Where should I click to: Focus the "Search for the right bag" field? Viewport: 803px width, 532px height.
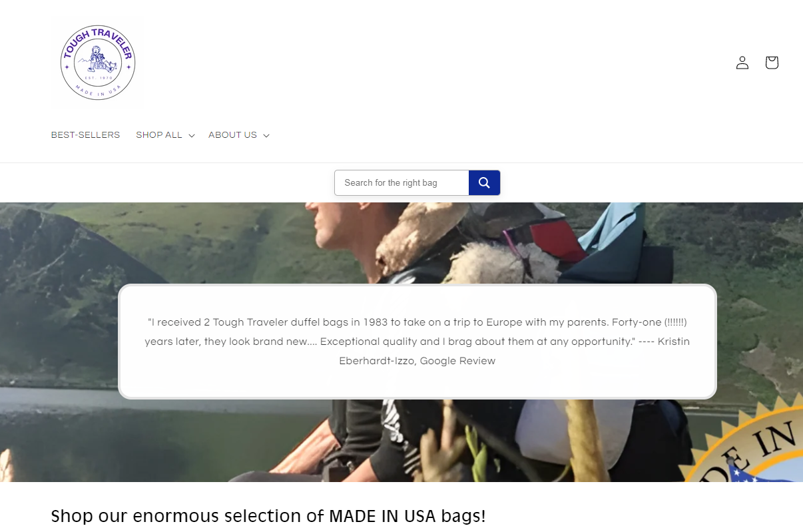pyautogui.click(x=401, y=182)
